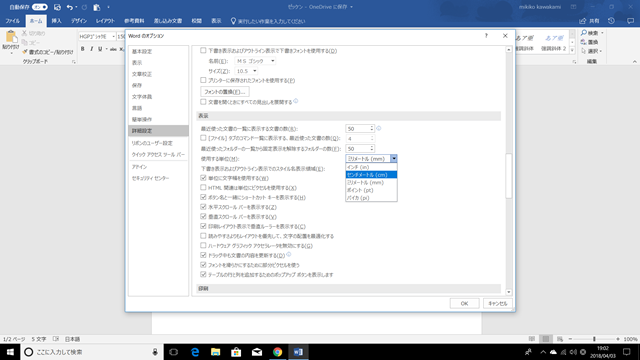640x360 pixels.
Task: Uncheck 'show vertical scroll bar' (垂直スクロールバー) box
Action: click(203, 216)
